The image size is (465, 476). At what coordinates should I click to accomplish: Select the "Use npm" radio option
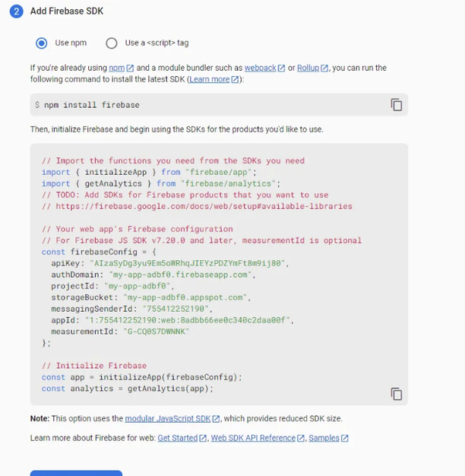(x=42, y=43)
